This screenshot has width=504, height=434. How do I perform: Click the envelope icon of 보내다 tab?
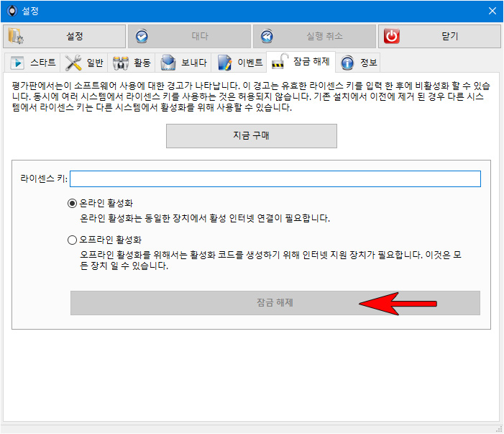[x=168, y=63]
